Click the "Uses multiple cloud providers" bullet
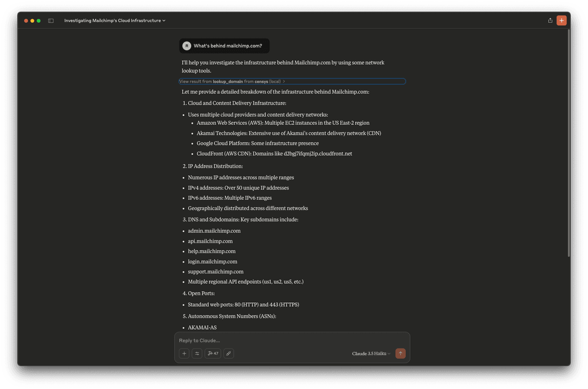This screenshot has height=389, width=588. click(258, 115)
